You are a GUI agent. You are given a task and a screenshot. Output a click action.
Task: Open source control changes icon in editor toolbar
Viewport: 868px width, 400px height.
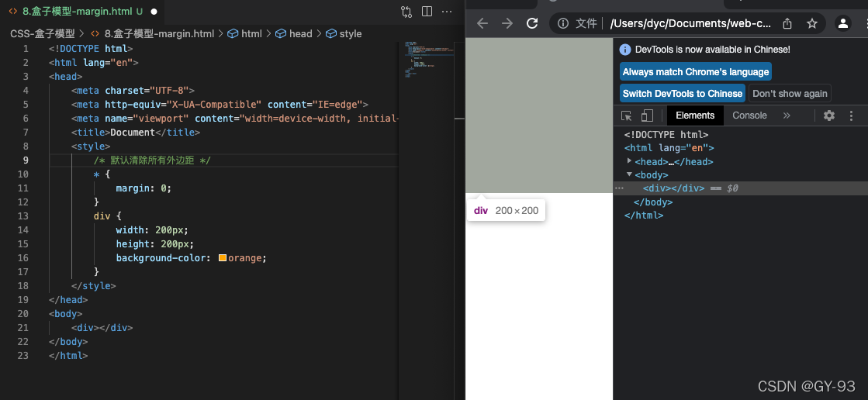406,12
